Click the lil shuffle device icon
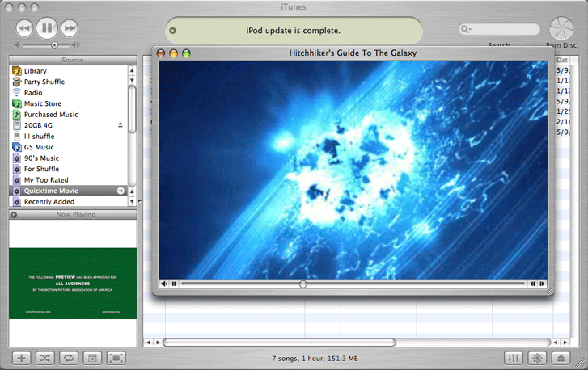 17,136
